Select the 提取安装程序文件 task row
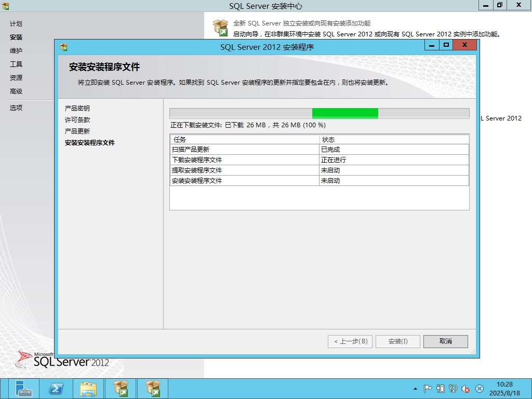 pos(320,170)
